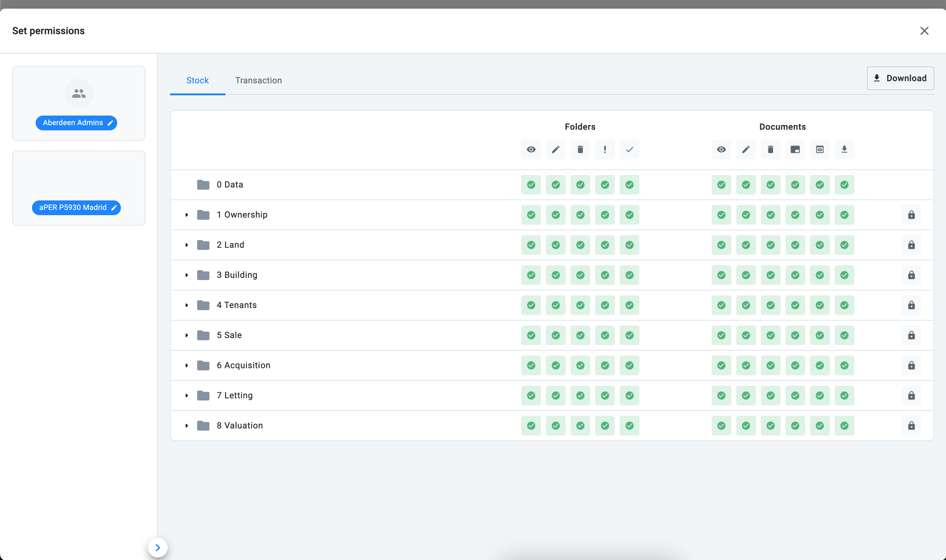Expand the 3 Building folder
The image size is (946, 560).
coord(187,275)
